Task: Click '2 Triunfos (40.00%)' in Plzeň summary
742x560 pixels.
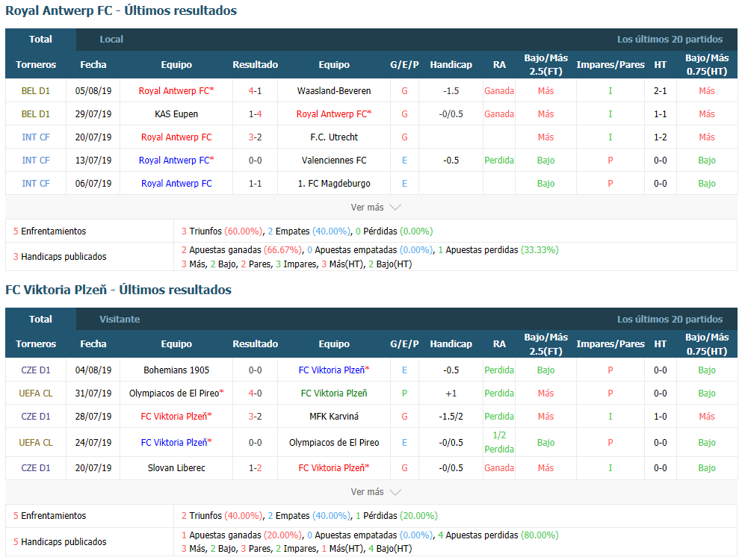Action: pyautogui.click(x=222, y=516)
